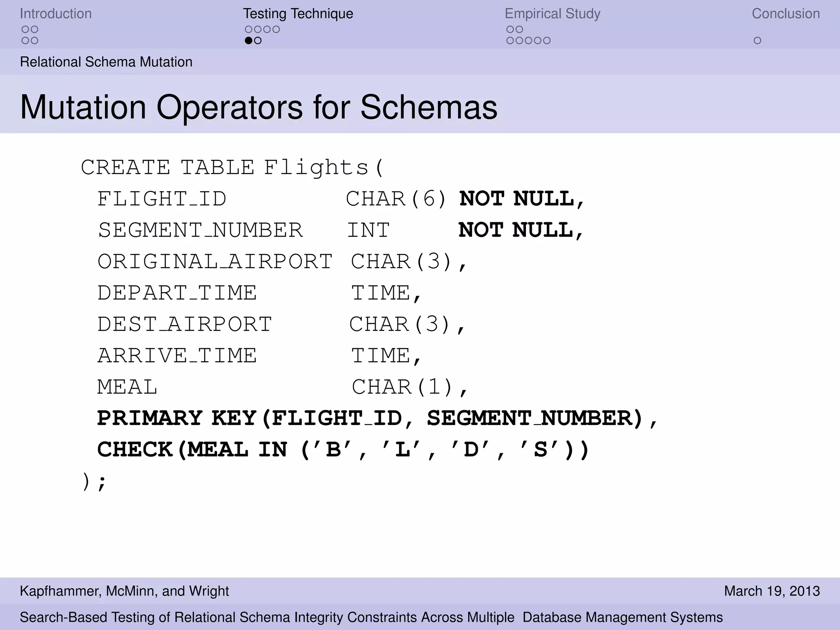This screenshot has height=630, width=840.
Task: Click the CHECK(MEAL IN ...) constraint line
Action: [x=343, y=450]
